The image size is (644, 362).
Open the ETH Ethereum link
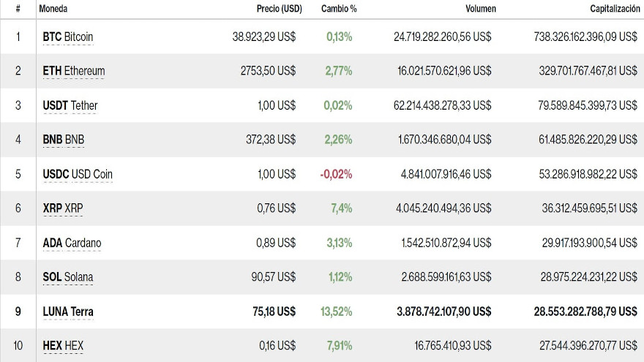click(x=74, y=71)
